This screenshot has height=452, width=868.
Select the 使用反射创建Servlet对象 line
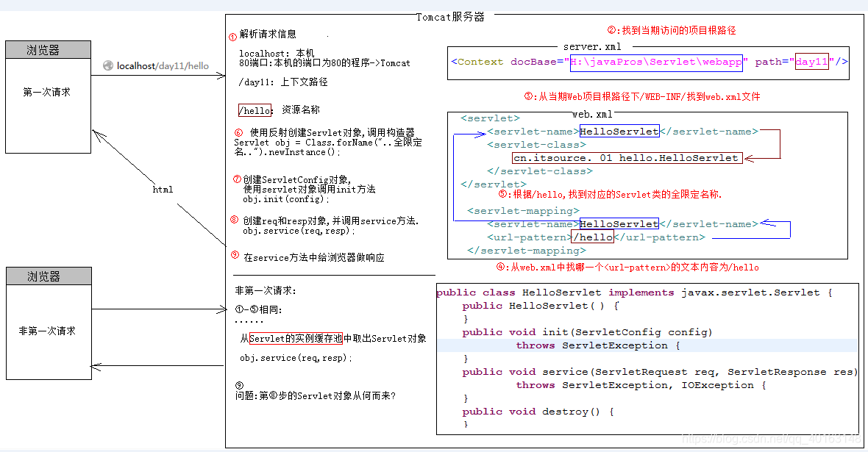click(332, 133)
